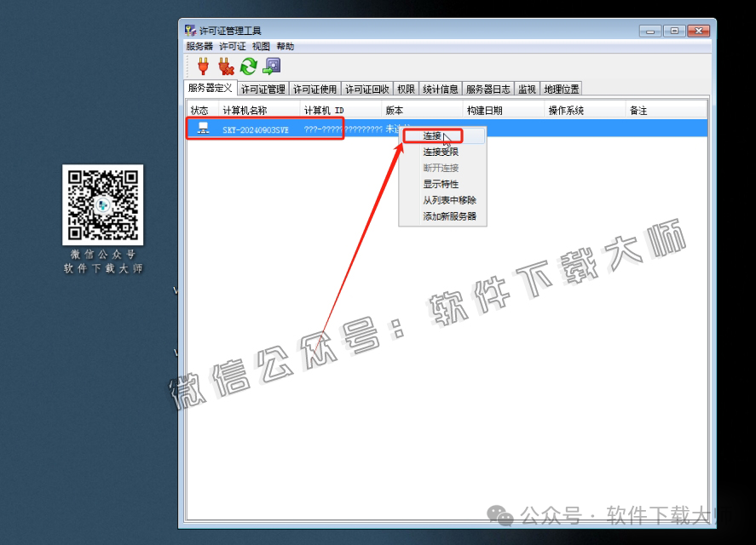Click the disconnect plug icon in toolbar
Viewport: 756px width, 545px height.
coord(224,65)
